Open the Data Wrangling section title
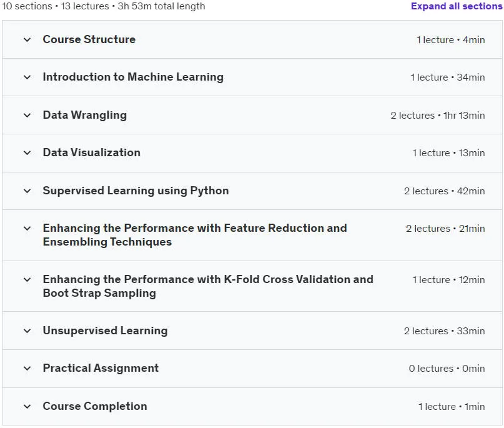The height and width of the screenshot is (428, 504). [x=85, y=115]
